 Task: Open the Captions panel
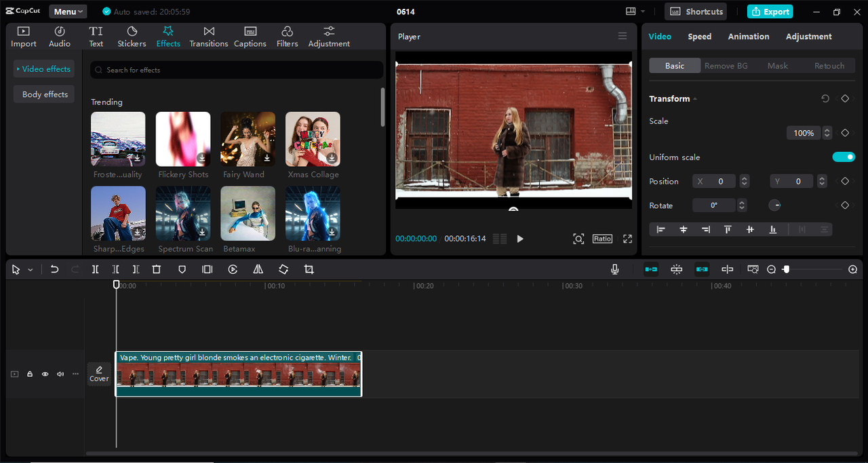[x=250, y=37]
